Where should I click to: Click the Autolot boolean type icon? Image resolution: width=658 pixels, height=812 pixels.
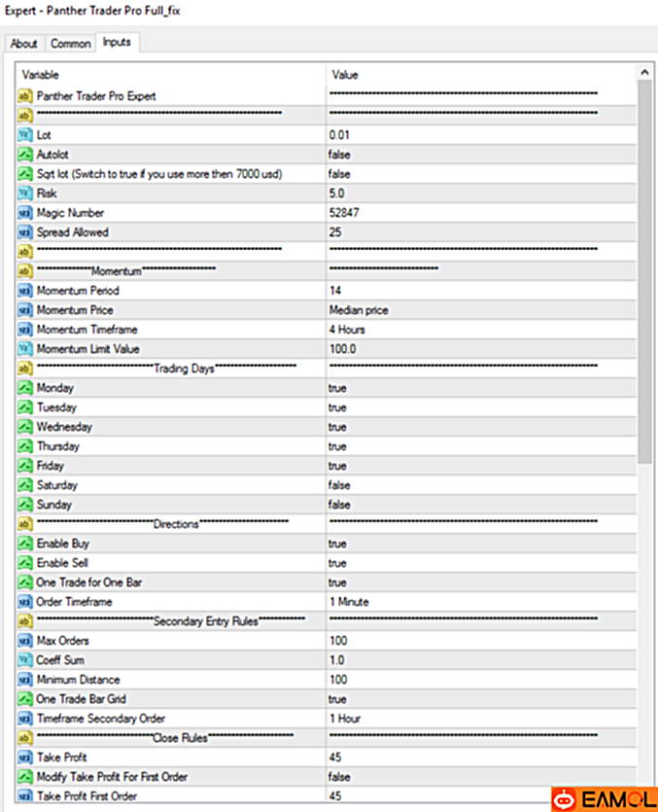point(26,154)
